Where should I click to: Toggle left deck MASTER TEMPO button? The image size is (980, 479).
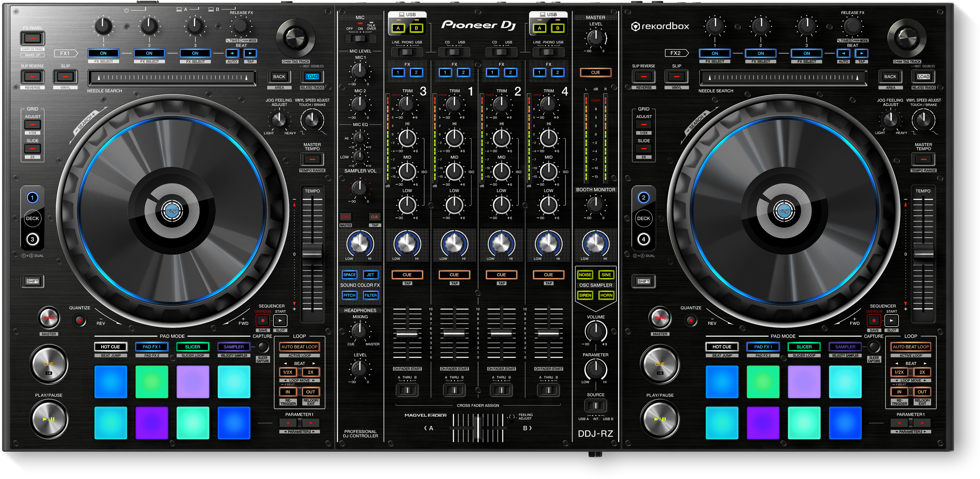point(312,159)
